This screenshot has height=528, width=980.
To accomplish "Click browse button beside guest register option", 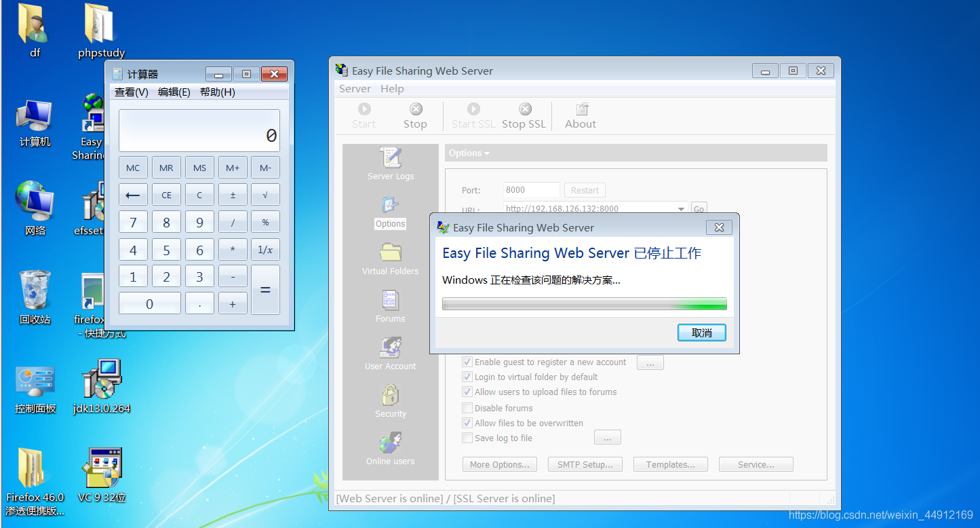I will 650,363.
